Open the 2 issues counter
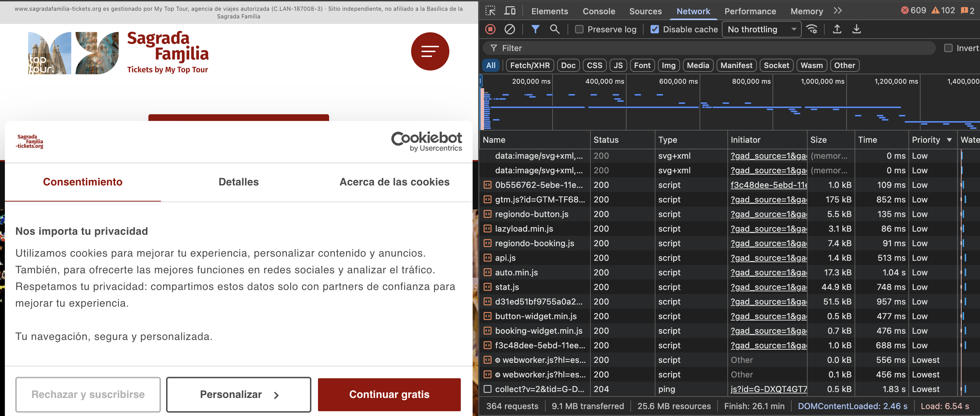The width and height of the screenshot is (980, 416). tap(967, 11)
